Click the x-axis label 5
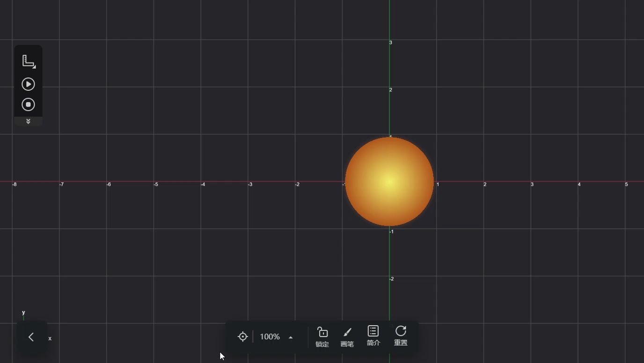The height and width of the screenshot is (363, 644). point(626,184)
